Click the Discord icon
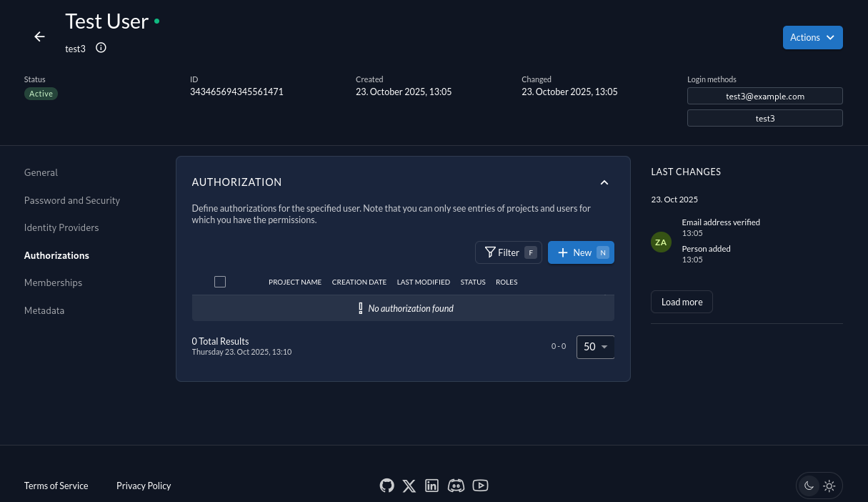 [456, 486]
